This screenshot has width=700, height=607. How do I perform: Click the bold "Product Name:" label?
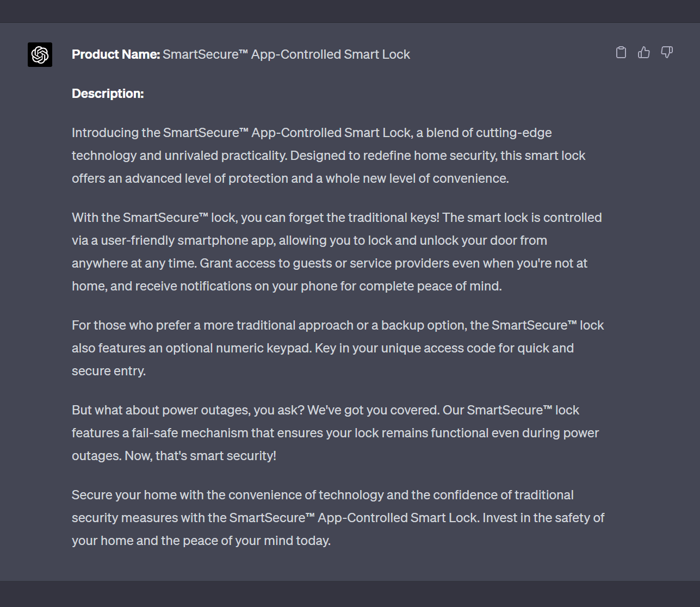tap(116, 54)
